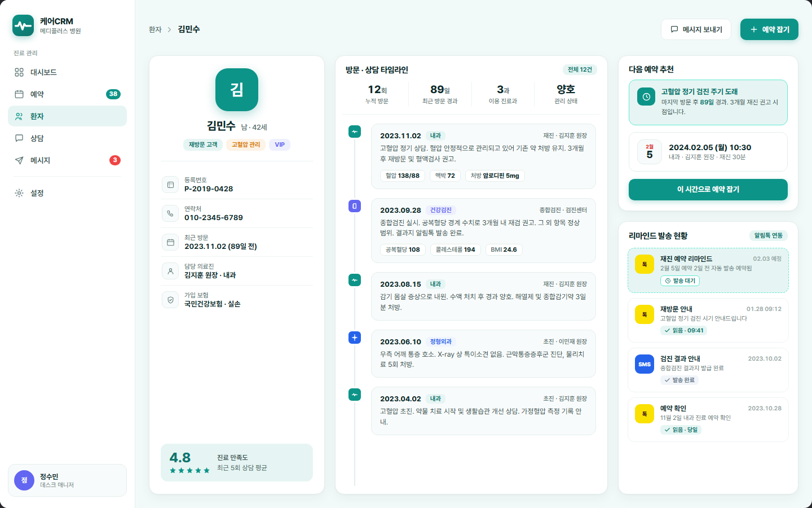Viewport: 812px width, 508px height.
Task: Click the 메시지 보내기 button
Action: click(x=696, y=29)
